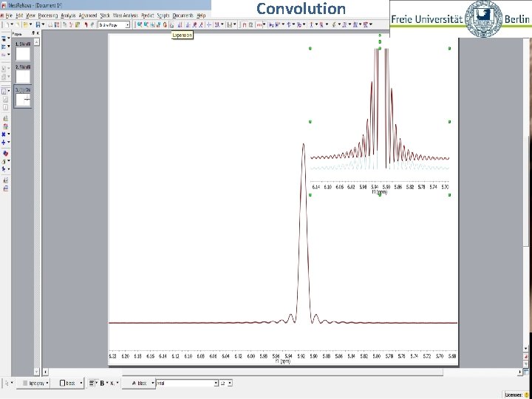Open the Stack menu

[105, 16]
